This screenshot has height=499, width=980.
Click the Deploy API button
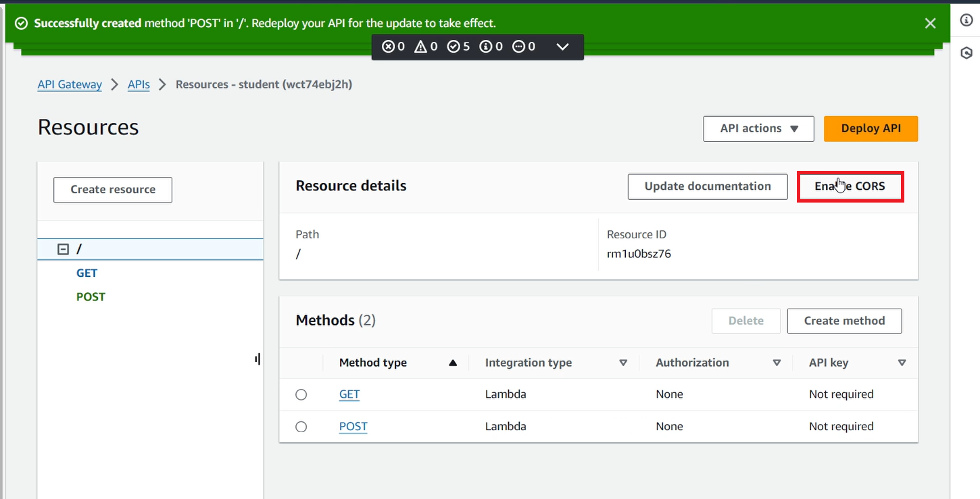click(871, 128)
